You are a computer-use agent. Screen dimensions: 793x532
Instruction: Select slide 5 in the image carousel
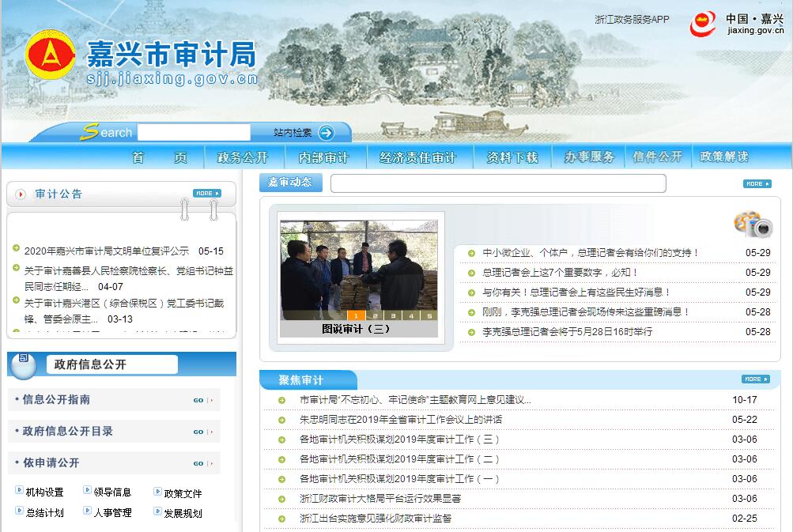click(x=429, y=315)
